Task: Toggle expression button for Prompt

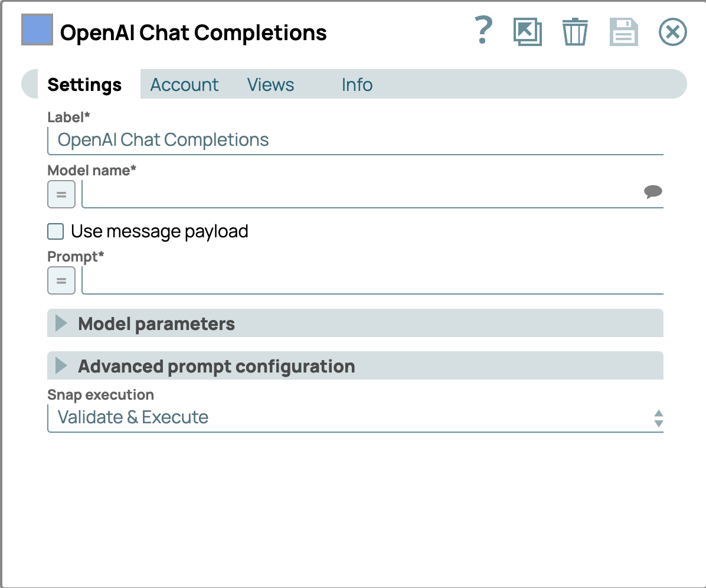Action: [x=61, y=280]
